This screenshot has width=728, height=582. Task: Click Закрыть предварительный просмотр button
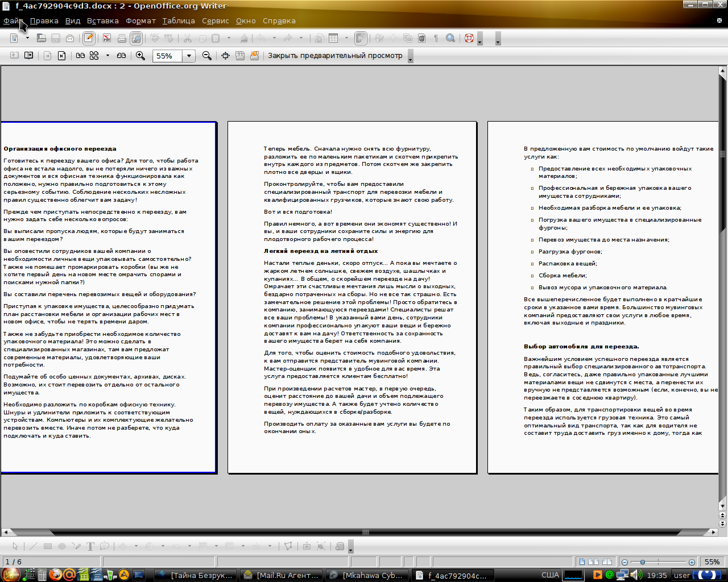pos(335,56)
